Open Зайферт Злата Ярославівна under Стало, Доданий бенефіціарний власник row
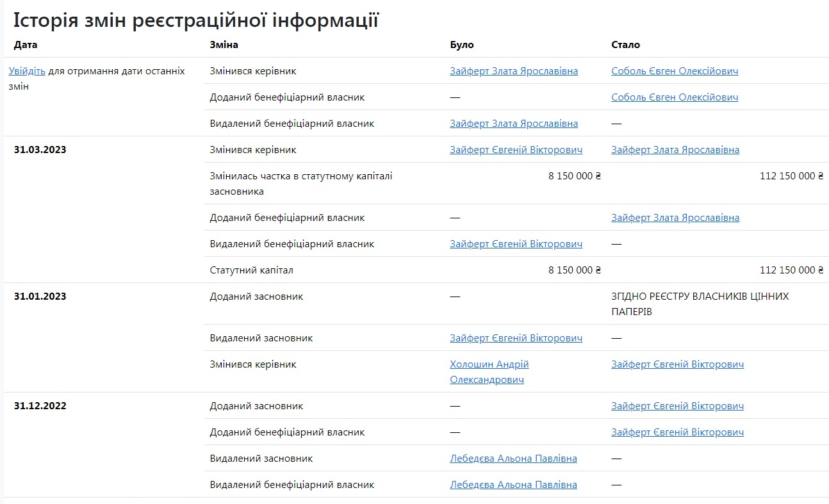This screenshot has width=829, height=504. [675, 218]
